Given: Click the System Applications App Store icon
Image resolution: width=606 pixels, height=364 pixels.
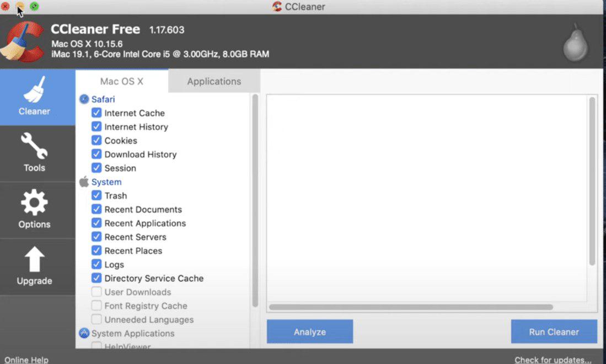Looking at the screenshot, I should (x=84, y=333).
